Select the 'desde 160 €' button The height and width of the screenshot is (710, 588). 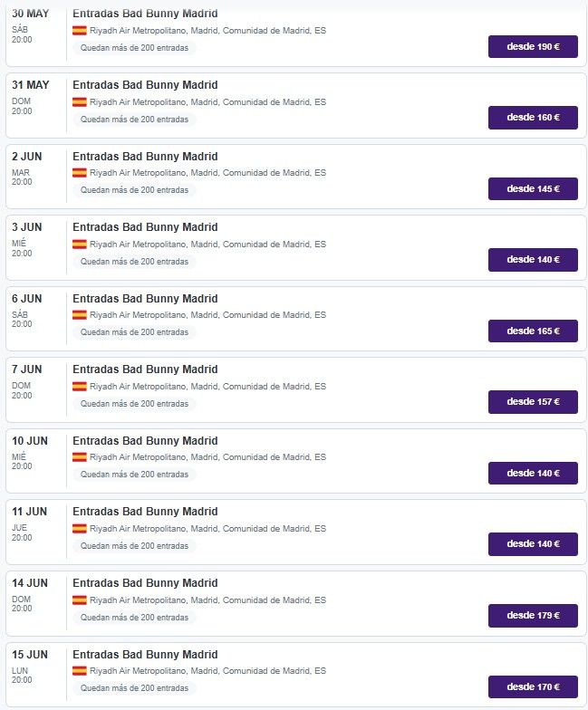pos(533,118)
